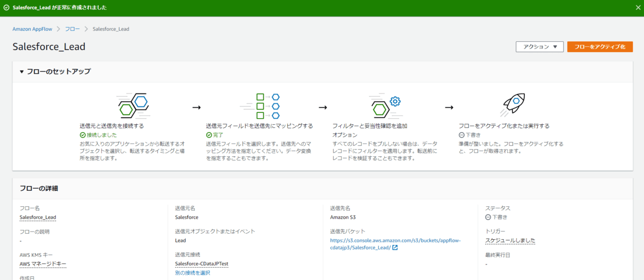The height and width of the screenshot is (280, 644).
Task: Click the connect source and destination hexagon icon
Action: point(133,105)
